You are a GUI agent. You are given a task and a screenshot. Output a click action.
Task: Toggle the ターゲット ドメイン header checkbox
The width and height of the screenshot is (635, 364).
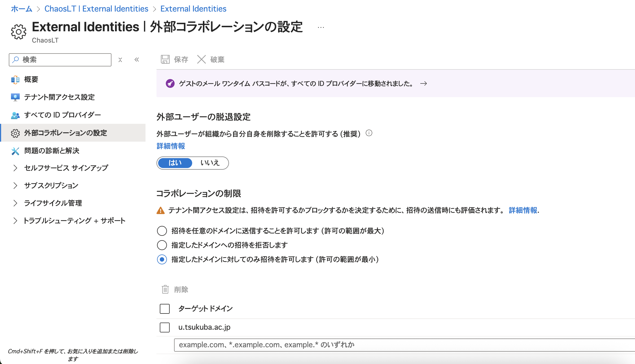tap(165, 309)
